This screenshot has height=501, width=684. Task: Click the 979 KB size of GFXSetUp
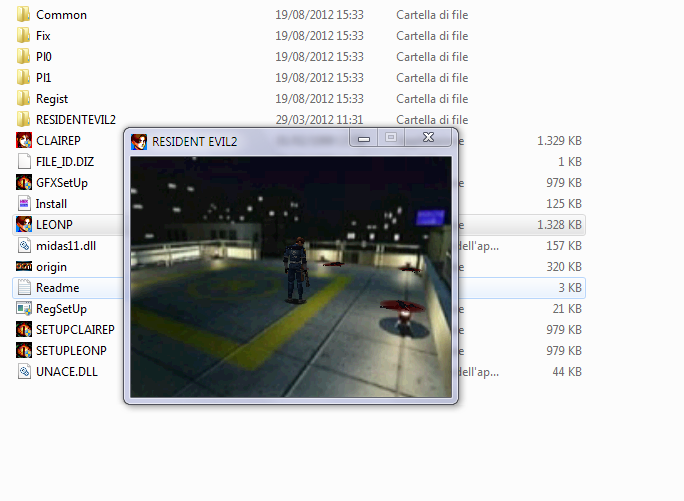pos(564,183)
